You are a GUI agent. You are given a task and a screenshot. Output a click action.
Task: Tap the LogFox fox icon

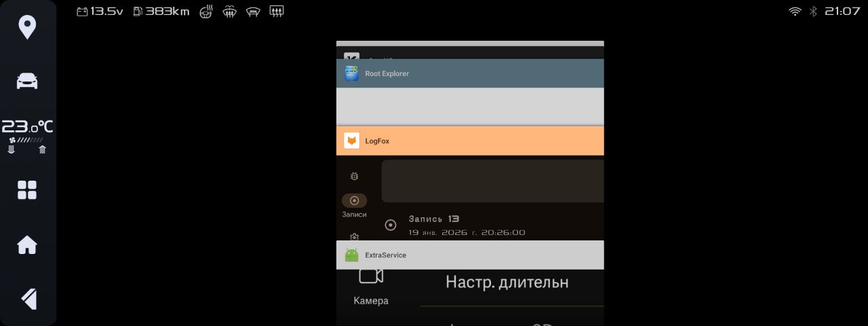click(351, 141)
